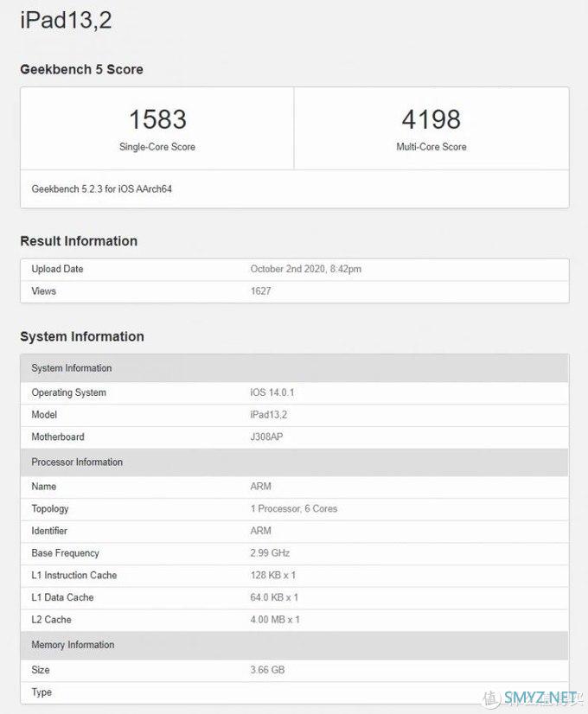Click Geekbench 5.2.3 for iOS AArch64 text
Viewport: 588px width, 714px height.
101,189
